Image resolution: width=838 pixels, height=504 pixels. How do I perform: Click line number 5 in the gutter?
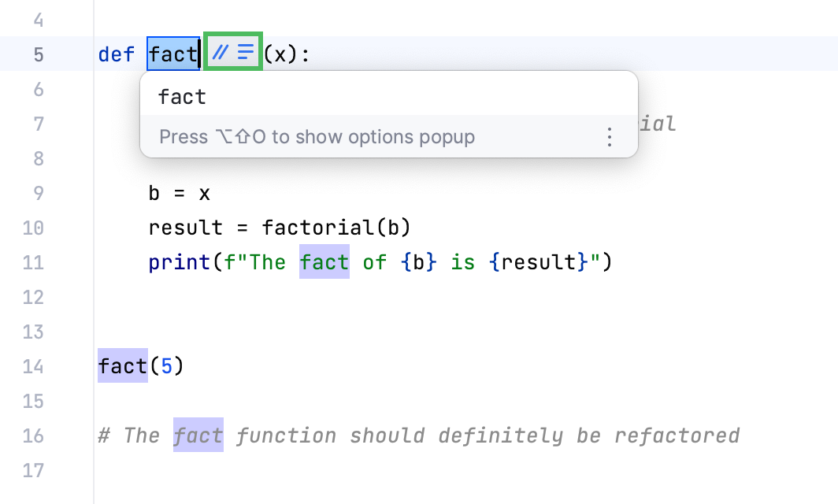tap(37, 54)
